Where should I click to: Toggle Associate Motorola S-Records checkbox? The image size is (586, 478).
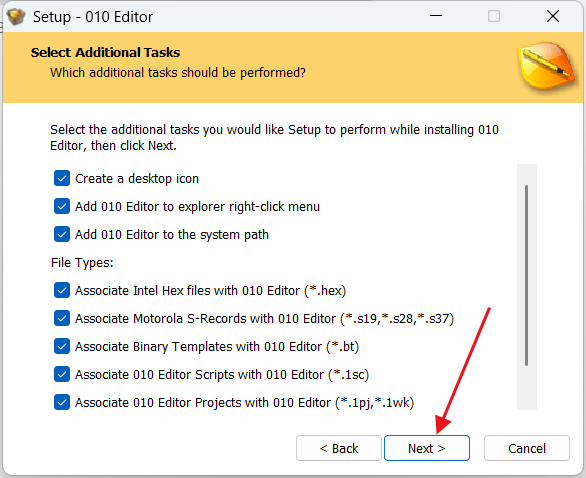tap(62, 318)
